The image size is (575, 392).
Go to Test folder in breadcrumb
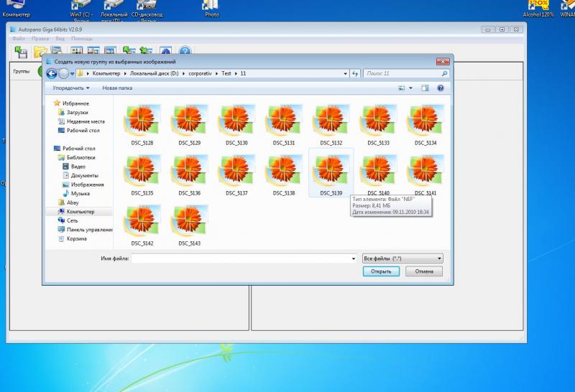[226, 73]
